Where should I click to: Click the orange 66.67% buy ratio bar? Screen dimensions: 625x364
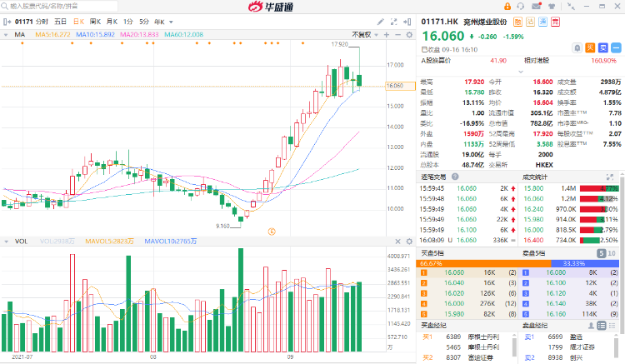483,264
